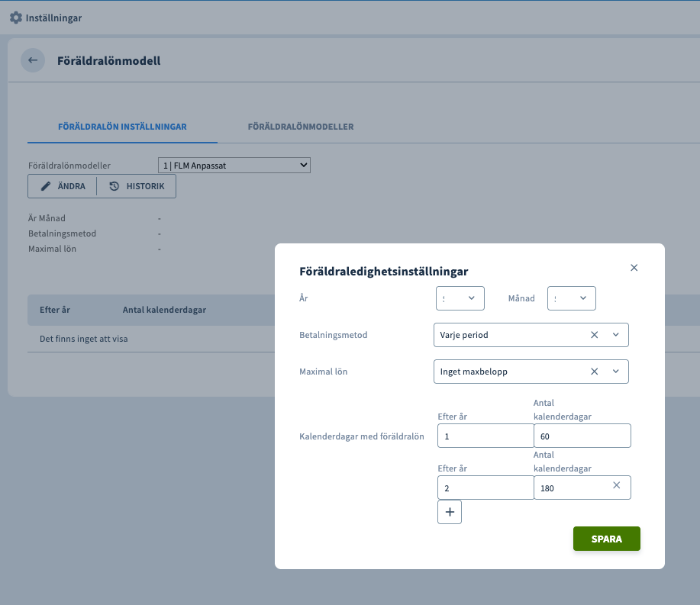The width and height of the screenshot is (700, 605).
Task: Click the second Efter år field with 2
Action: pyautogui.click(x=485, y=488)
